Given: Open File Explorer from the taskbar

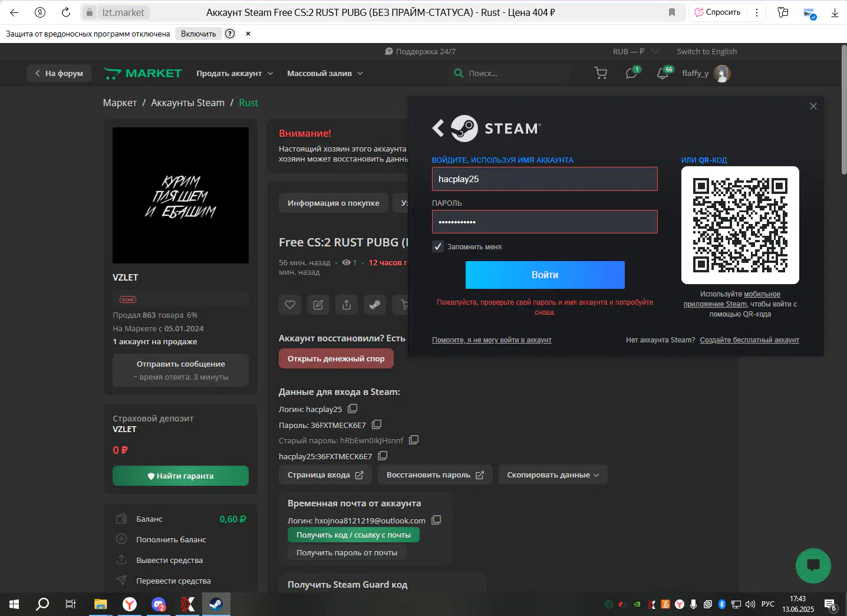Looking at the screenshot, I should click(x=101, y=604).
